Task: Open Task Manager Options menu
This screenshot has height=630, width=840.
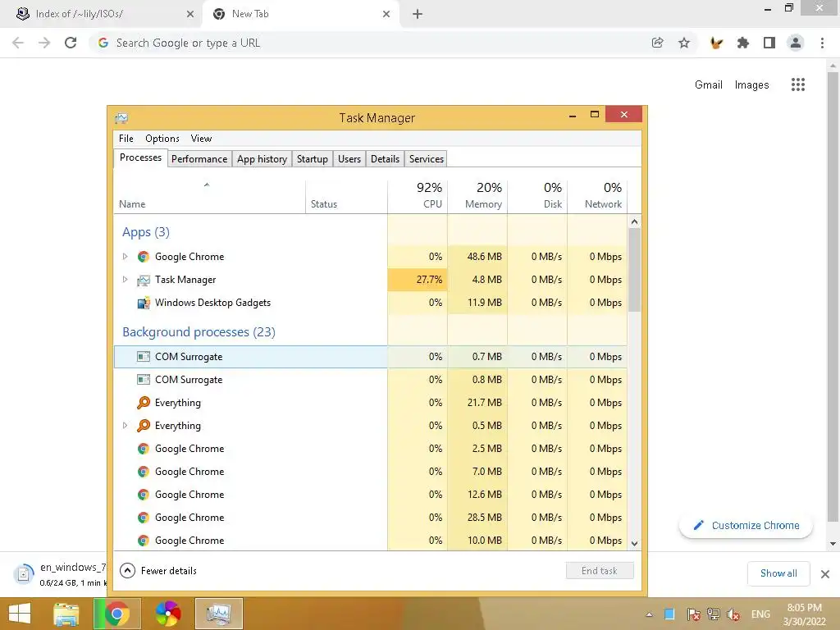Action: pos(162,139)
